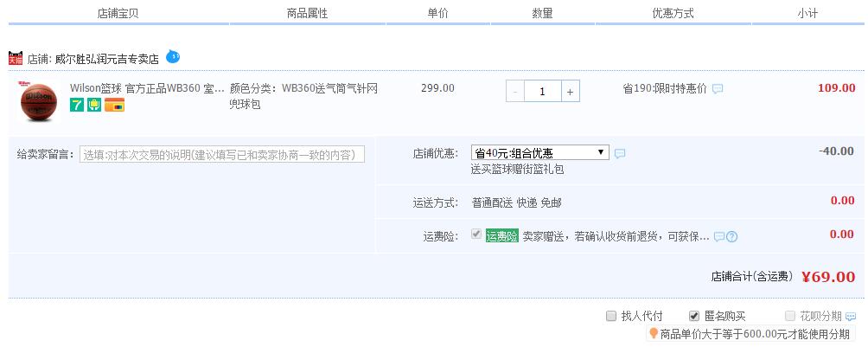Click the 单价 column header
Image resolution: width=868 pixels, height=347 pixels.
437,13
